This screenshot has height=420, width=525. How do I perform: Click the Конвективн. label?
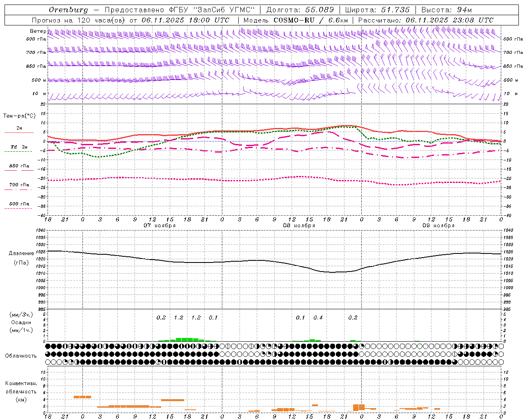pos(21,383)
